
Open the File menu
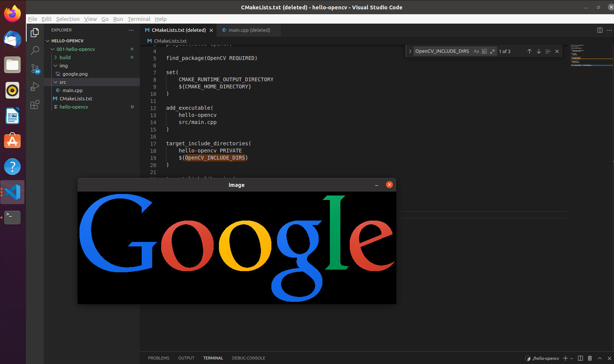click(x=33, y=19)
